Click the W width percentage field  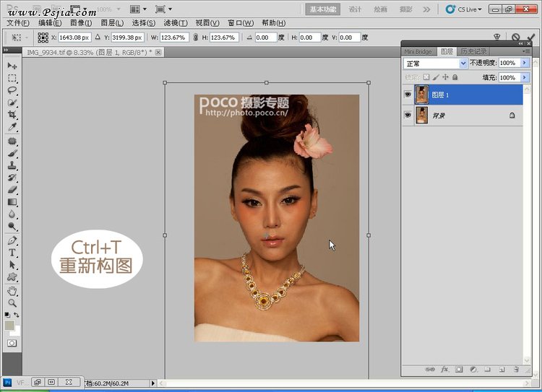(x=173, y=37)
